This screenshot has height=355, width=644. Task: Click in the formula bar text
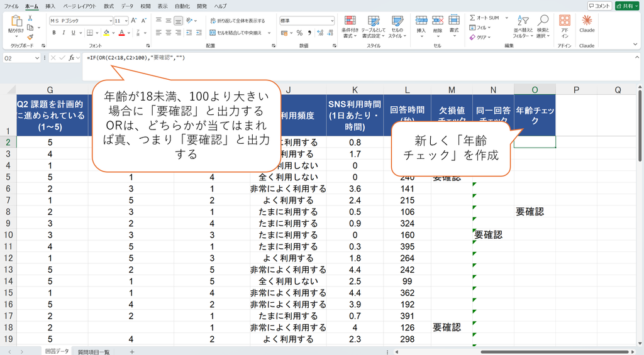click(x=136, y=58)
